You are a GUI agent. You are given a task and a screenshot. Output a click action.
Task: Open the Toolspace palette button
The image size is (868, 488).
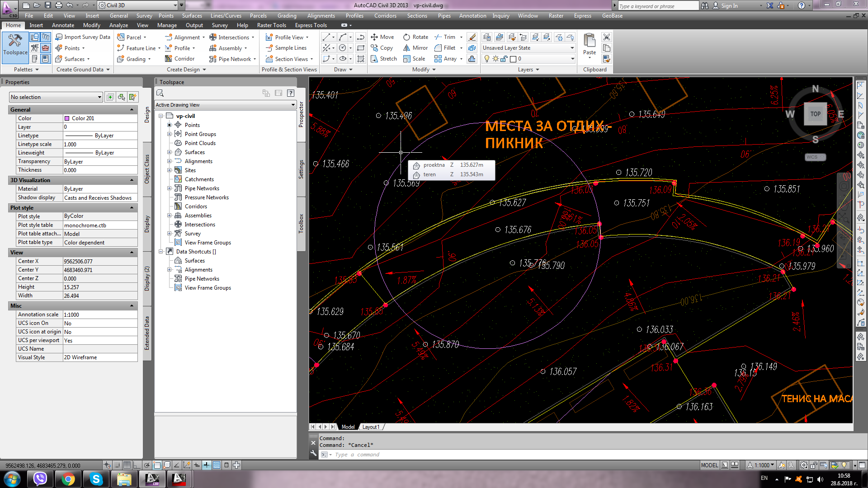point(15,44)
